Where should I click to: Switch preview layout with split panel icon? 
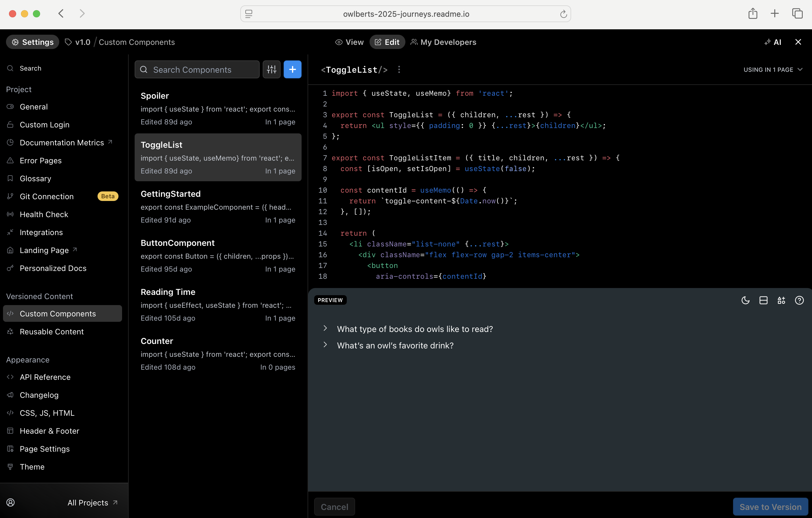(x=764, y=300)
